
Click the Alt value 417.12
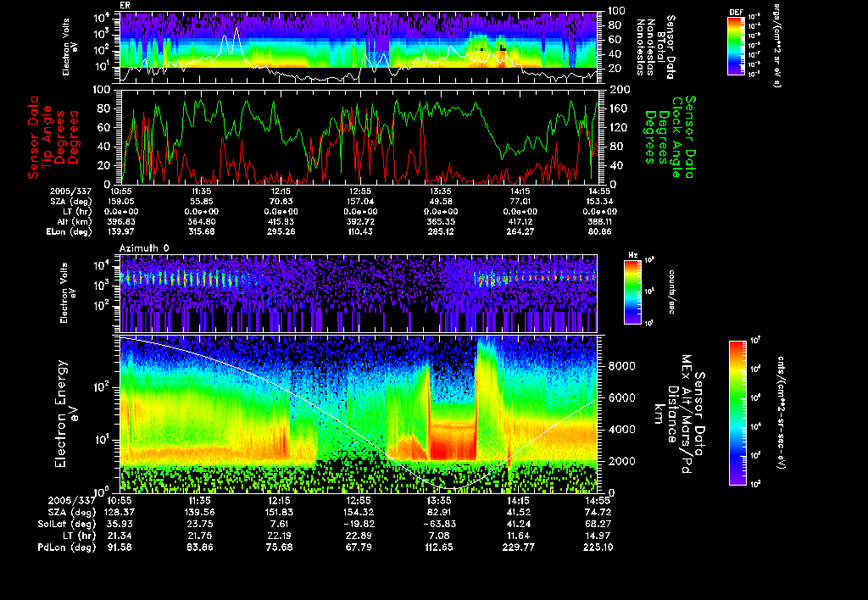(520, 222)
